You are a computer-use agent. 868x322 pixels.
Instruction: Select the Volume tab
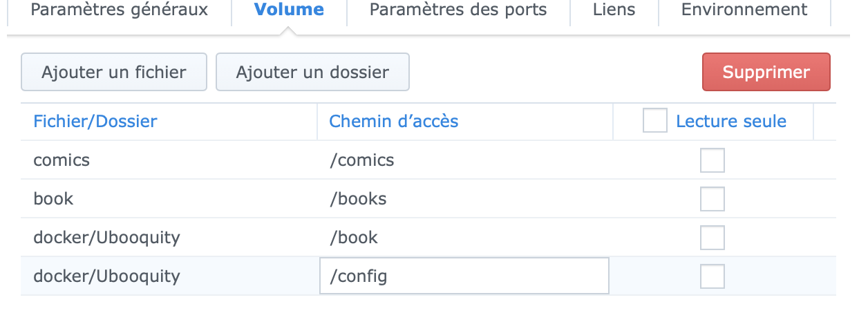coord(289,10)
